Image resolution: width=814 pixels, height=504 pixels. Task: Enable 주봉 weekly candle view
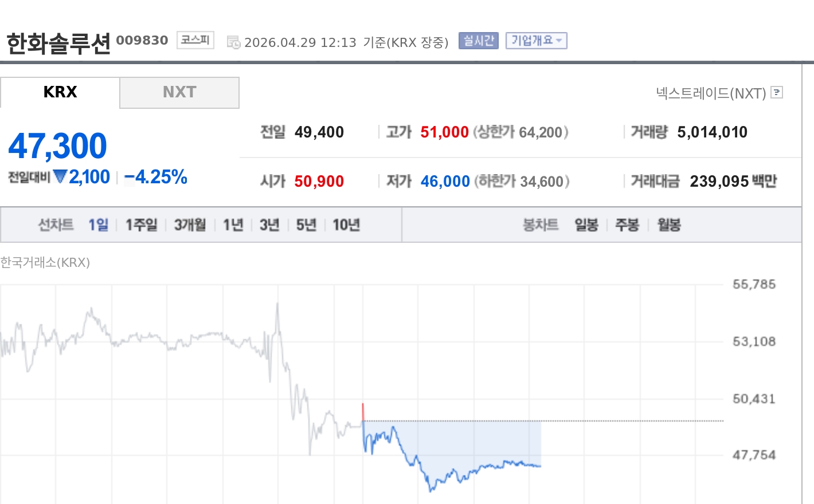[627, 225]
